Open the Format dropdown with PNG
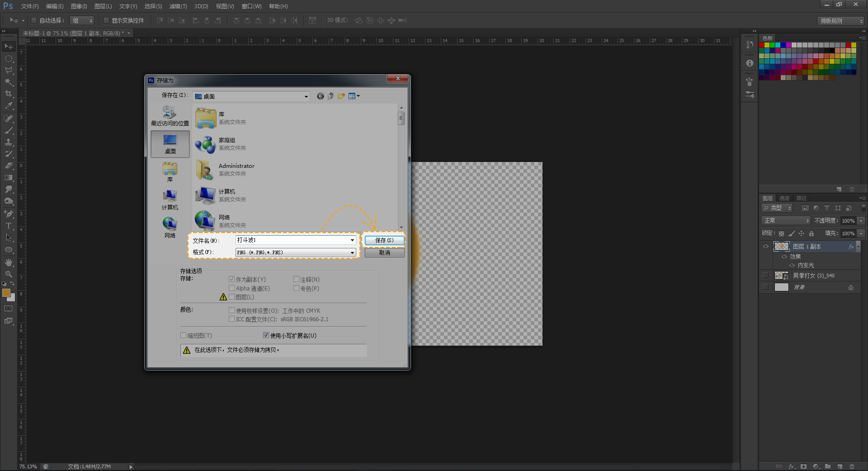 (x=296, y=252)
